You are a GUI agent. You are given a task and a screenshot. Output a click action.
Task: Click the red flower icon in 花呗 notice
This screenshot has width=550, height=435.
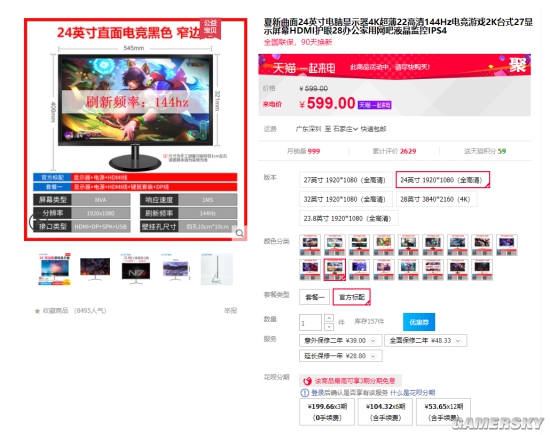pos(307,381)
